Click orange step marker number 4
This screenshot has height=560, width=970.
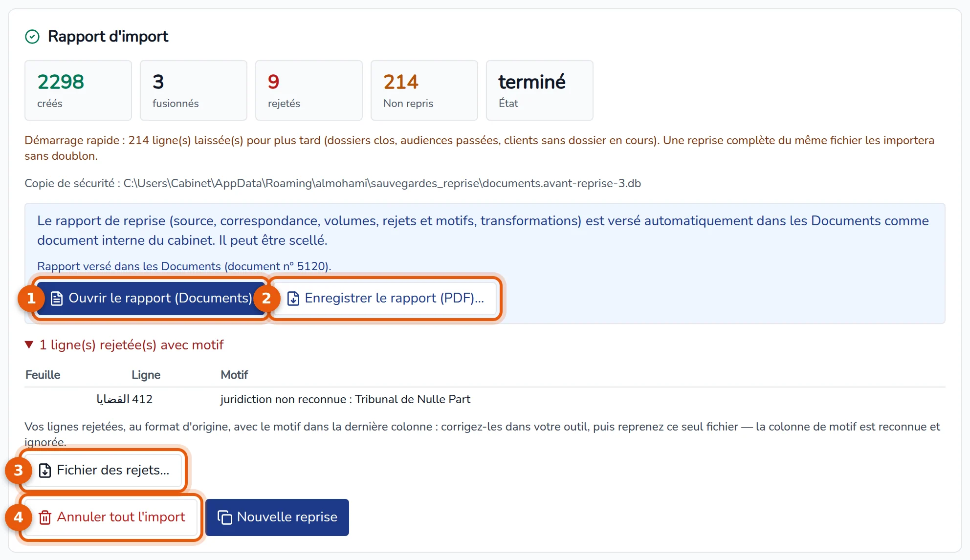[x=19, y=517]
